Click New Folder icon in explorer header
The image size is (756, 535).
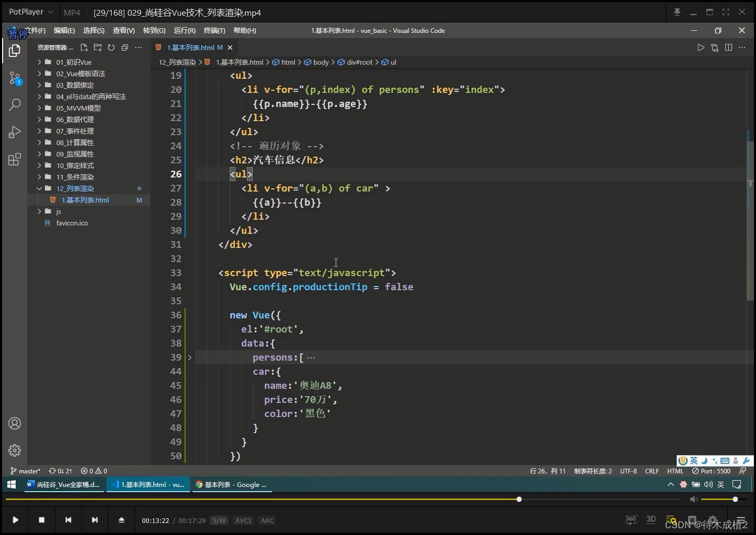[x=98, y=47]
